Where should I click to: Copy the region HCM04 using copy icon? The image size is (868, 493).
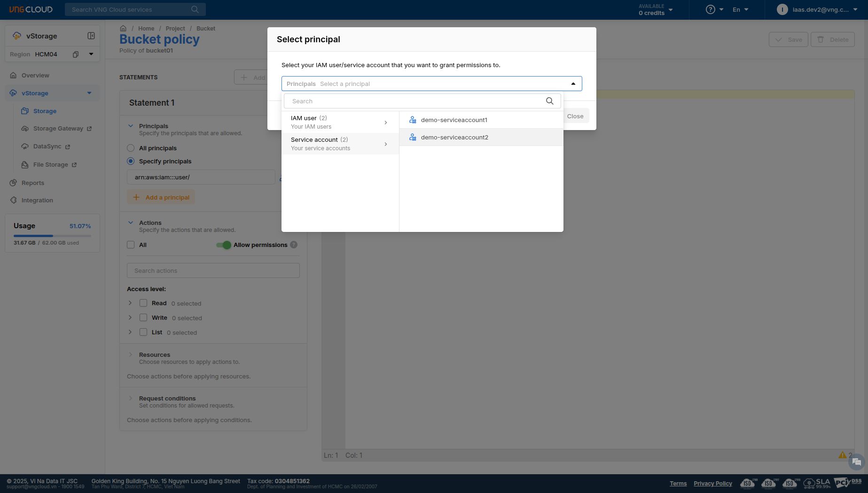coord(75,54)
